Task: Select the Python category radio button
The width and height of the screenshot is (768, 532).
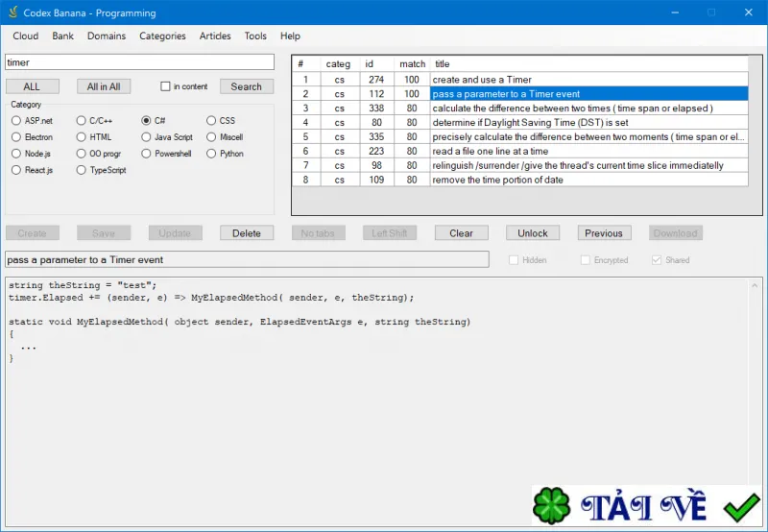Action: [x=211, y=154]
